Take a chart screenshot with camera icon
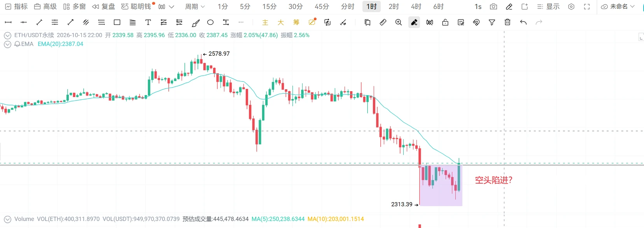Image resolution: width=644 pixels, height=228 pixels. tap(493, 7)
